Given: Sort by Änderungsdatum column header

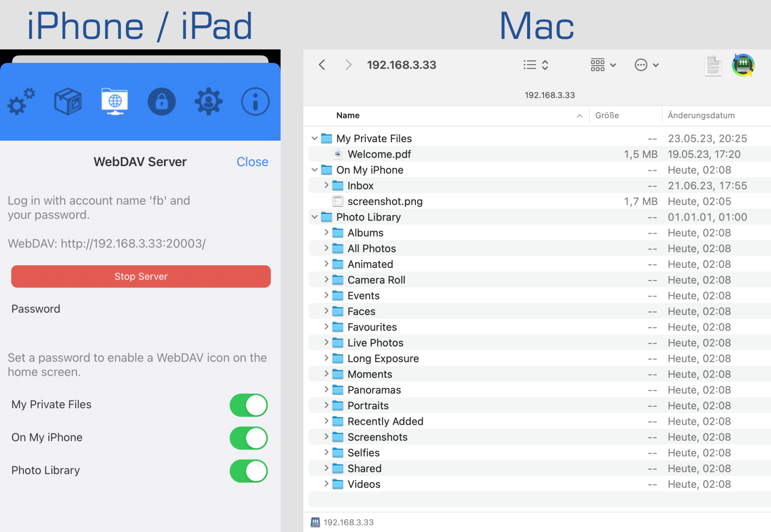Looking at the screenshot, I should point(701,115).
